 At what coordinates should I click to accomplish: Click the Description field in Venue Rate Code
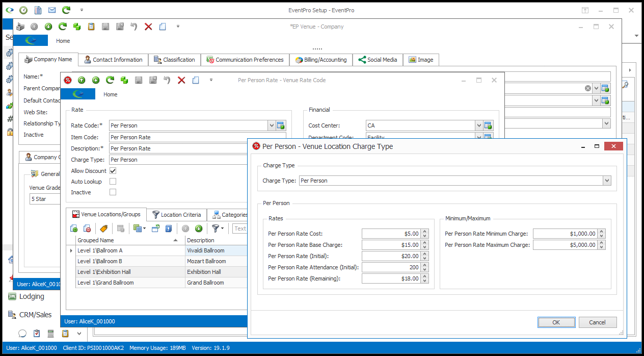[x=198, y=148]
